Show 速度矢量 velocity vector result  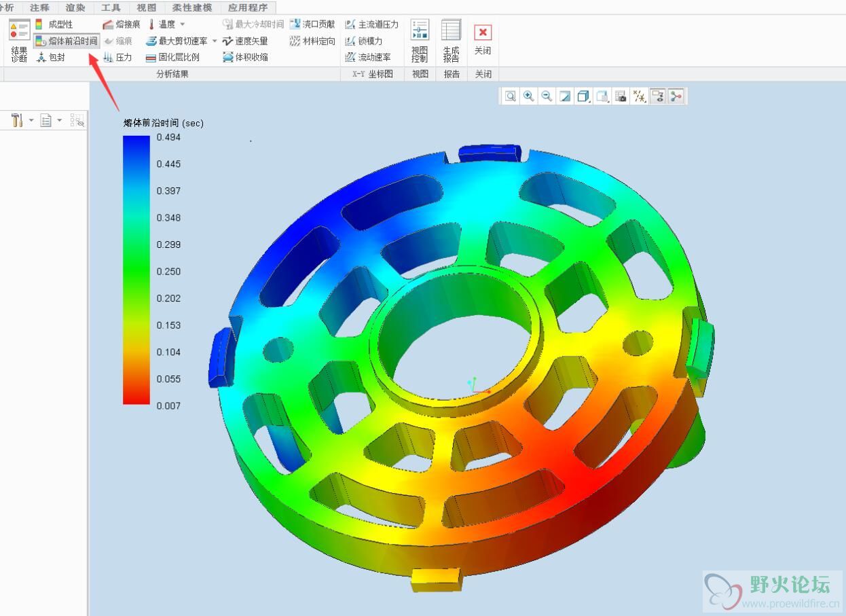pos(245,41)
